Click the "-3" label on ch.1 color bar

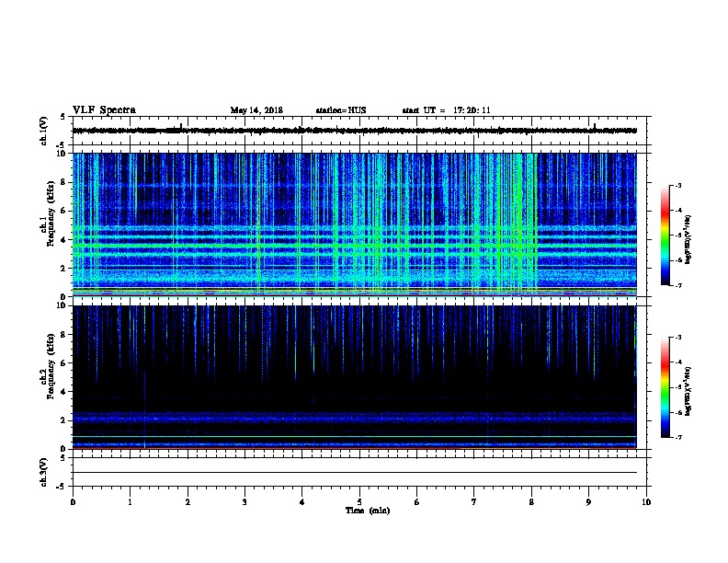click(677, 186)
